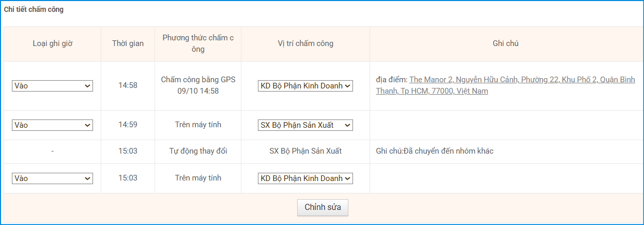Open The Manor 2 address link
This screenshot has width=644, height=225.
coord(522,85)
